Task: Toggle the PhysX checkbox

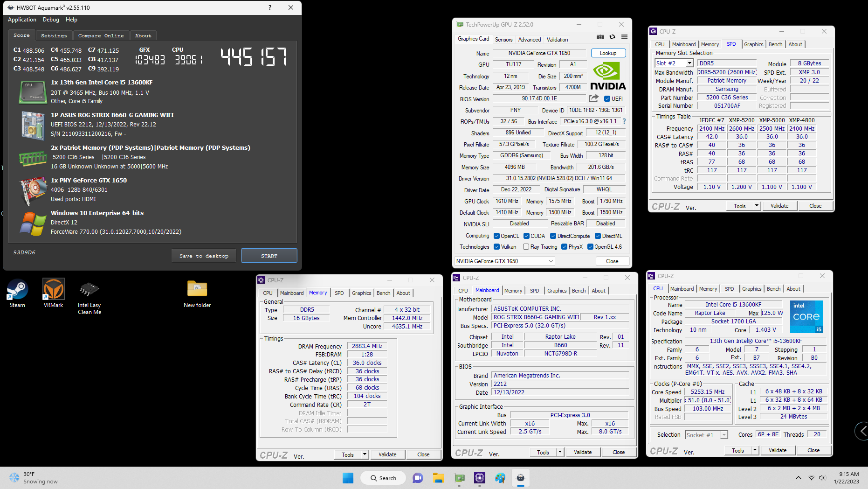Action: (x=564, y=247)
